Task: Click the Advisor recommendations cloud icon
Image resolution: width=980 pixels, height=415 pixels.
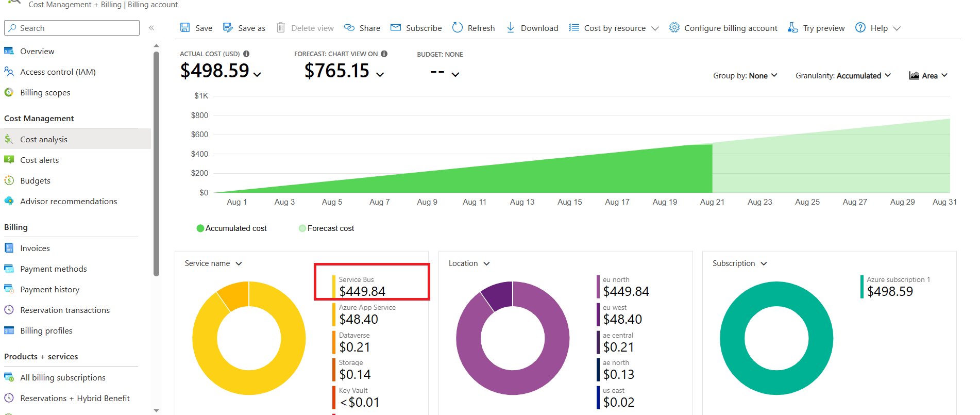Action: click(x=9, y=201)
